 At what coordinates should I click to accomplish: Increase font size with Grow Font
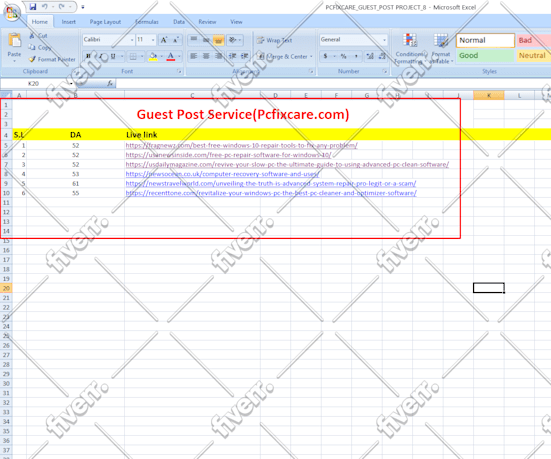[x=164, y=40]
